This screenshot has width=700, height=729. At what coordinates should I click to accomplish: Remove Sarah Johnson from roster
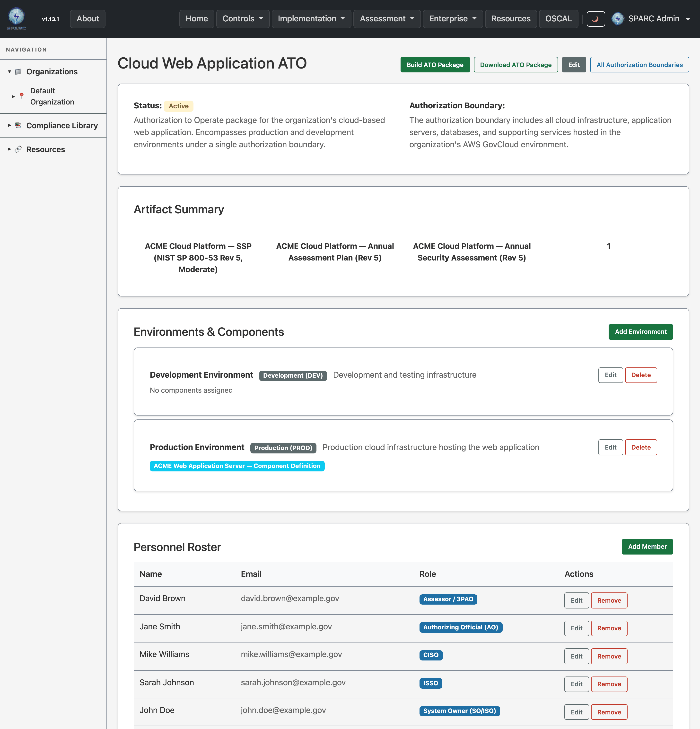tap(609, 684)
